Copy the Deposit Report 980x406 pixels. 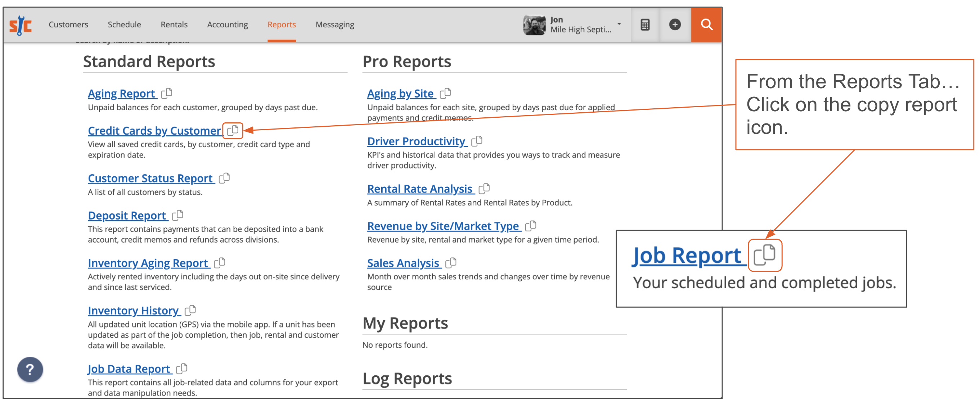coord(177,215)
